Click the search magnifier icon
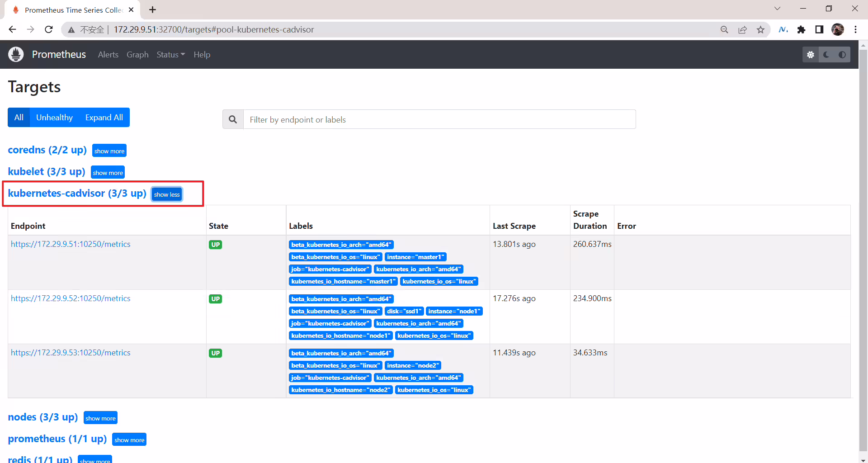This screenshot has width=868, height=463. [233, 119]
